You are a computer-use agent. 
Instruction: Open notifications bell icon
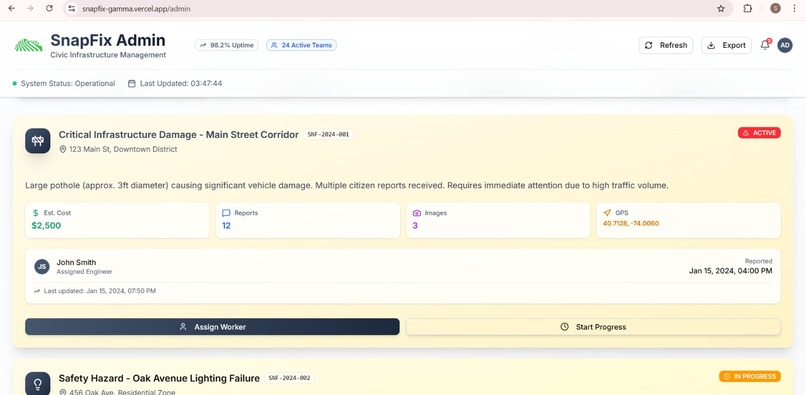click(x=765, y=45)
